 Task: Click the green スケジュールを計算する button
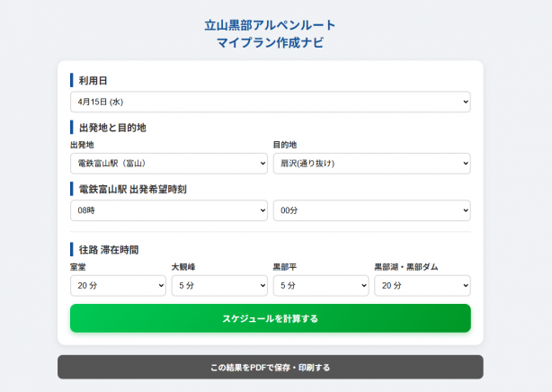[x=270, y=318]
